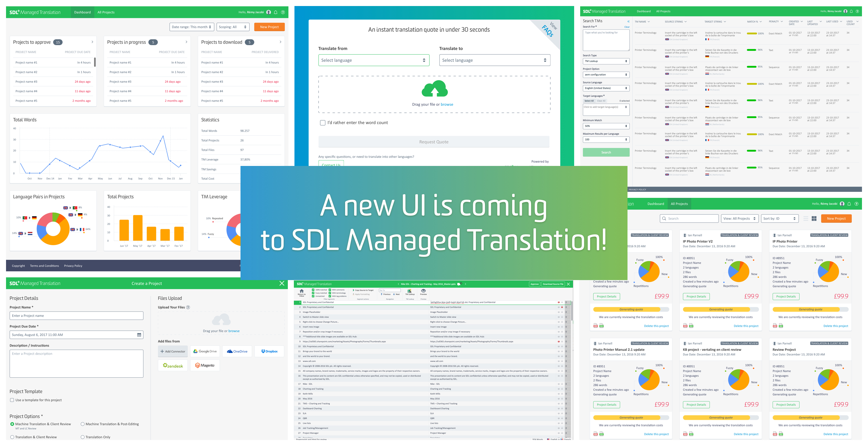
Task: Choose OneDrive as the file source
Action: (237, 351)
